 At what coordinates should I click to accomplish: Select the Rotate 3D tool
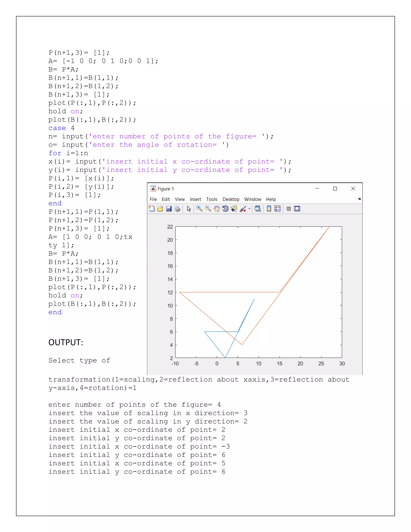pyautogui.click(x=225, y=209)
